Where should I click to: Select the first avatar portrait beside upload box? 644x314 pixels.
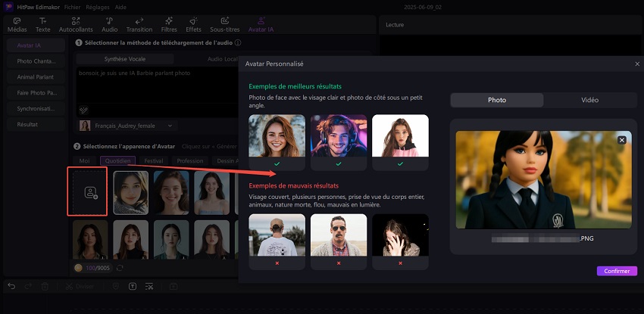pyautogui.click(x=130, y=193)
